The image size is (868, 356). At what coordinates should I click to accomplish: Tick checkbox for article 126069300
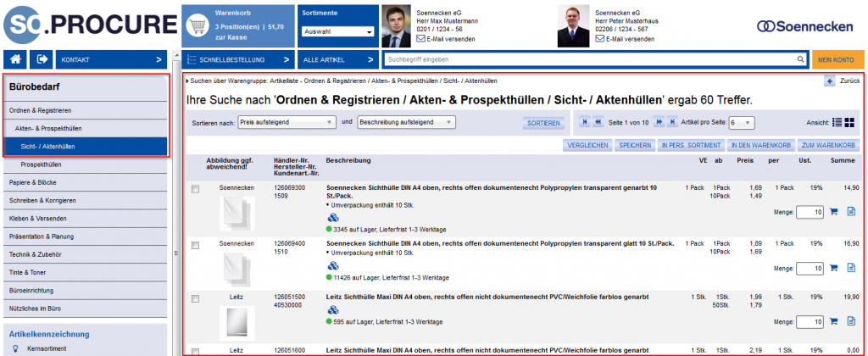(x=195, y=189)
